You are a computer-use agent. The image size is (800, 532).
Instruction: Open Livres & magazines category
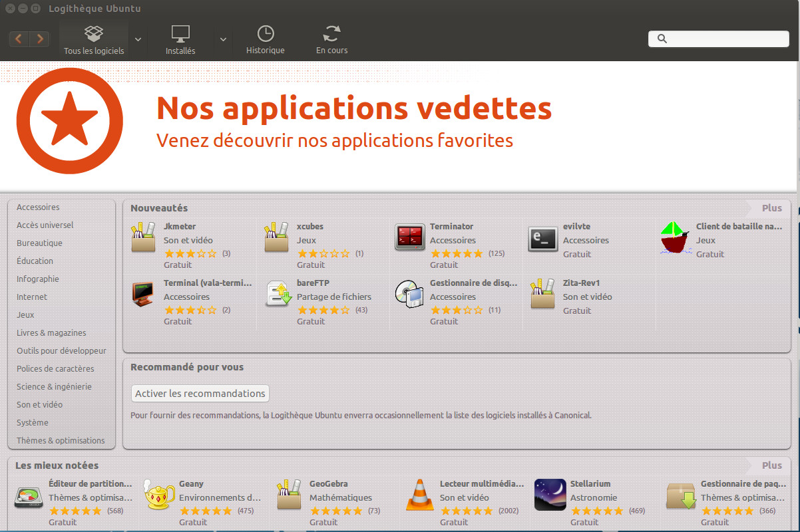(x=51, y=333)
